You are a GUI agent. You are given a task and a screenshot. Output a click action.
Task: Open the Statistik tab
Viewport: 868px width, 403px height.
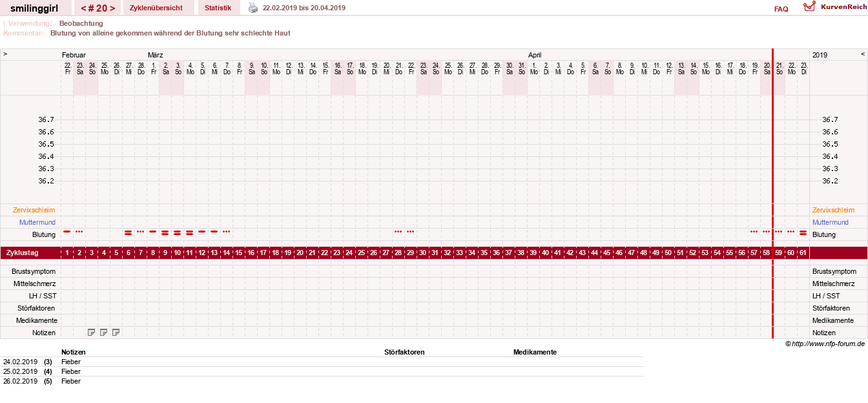[218, 8]
